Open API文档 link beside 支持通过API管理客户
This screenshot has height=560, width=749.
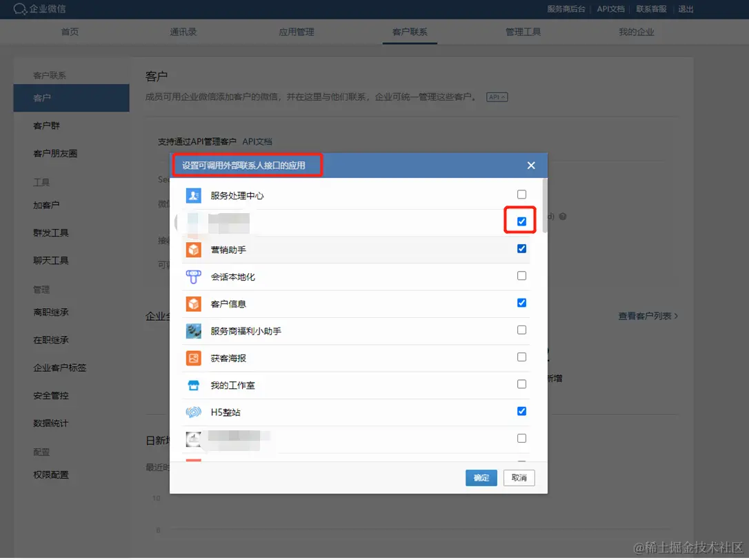(x=257, y=141)
